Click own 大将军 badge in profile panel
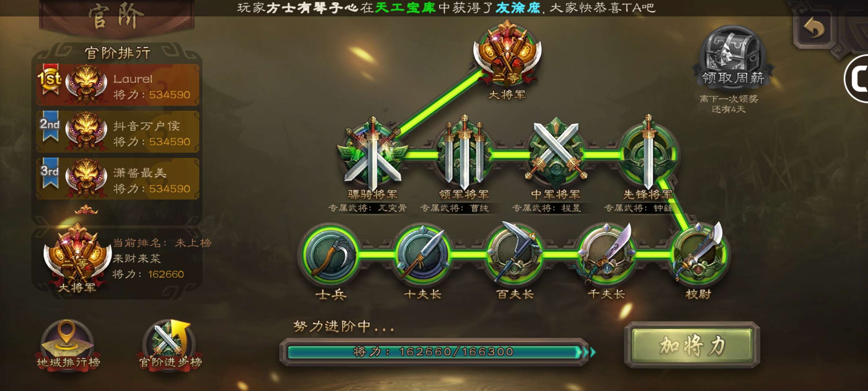Viewport: 868px width, 391px height. pyautogui.click(x=77, y=258)
